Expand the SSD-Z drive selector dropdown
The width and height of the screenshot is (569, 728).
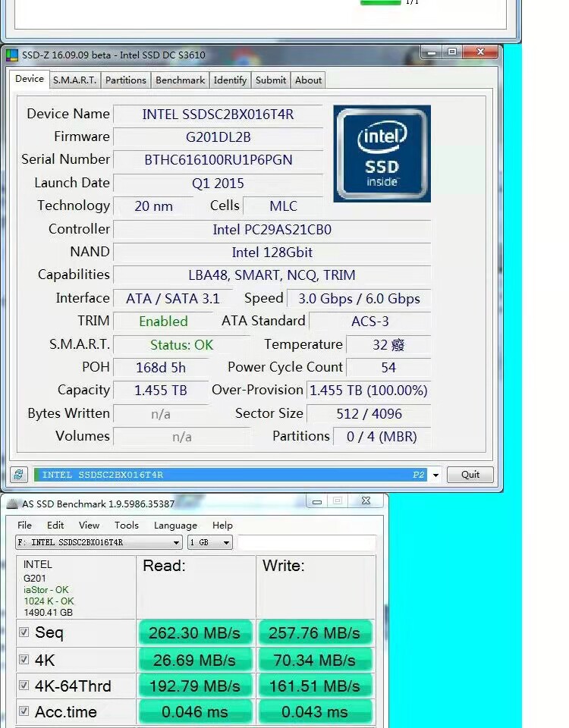pos(435,475)
